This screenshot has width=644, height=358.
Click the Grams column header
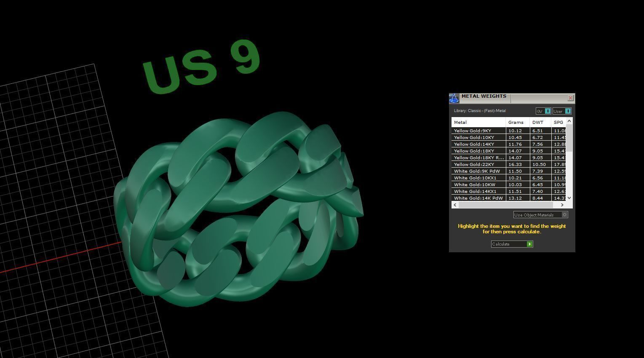click(518, 122)
